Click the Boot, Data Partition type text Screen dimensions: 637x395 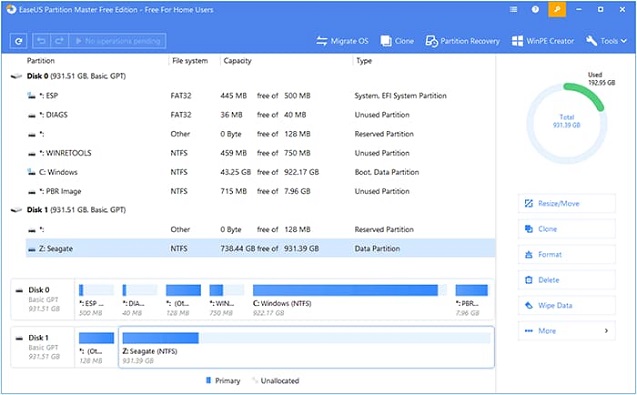pos(386,172)
